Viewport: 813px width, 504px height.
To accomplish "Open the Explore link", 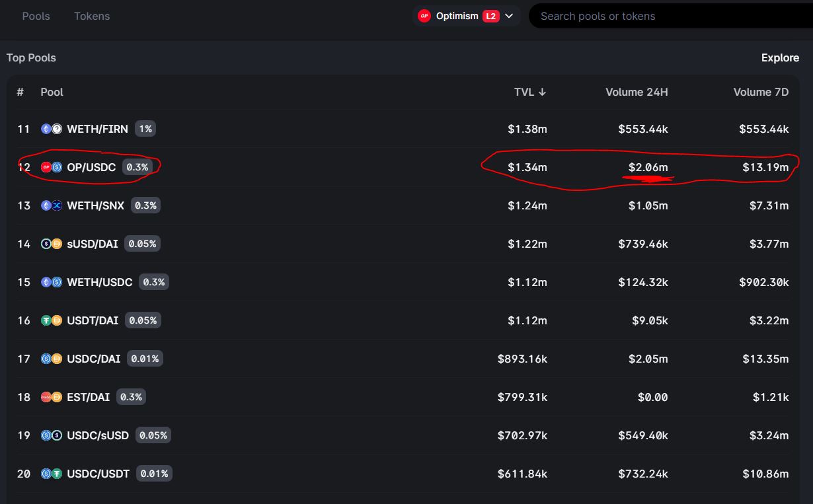I will point(780,57).
